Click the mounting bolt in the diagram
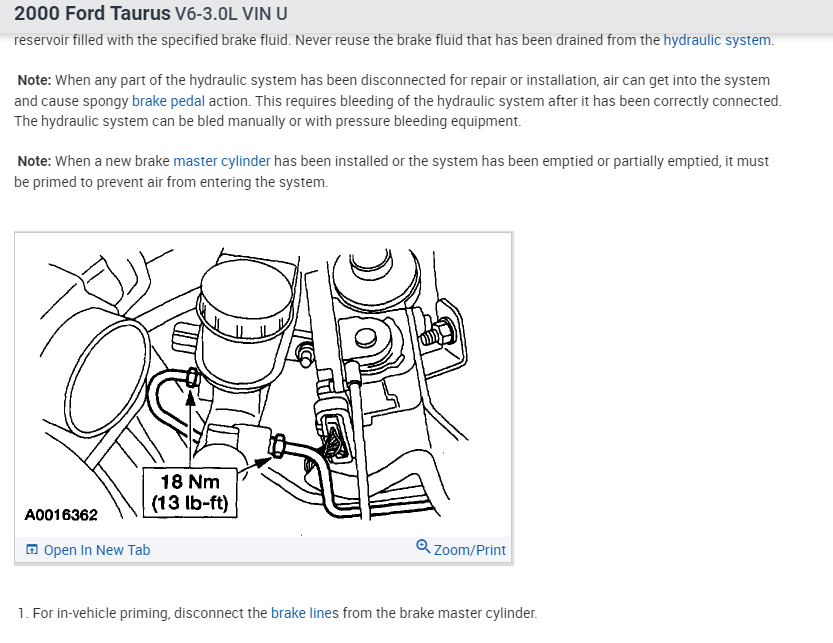Screen dimensions: 833x643 pos(438,333)
